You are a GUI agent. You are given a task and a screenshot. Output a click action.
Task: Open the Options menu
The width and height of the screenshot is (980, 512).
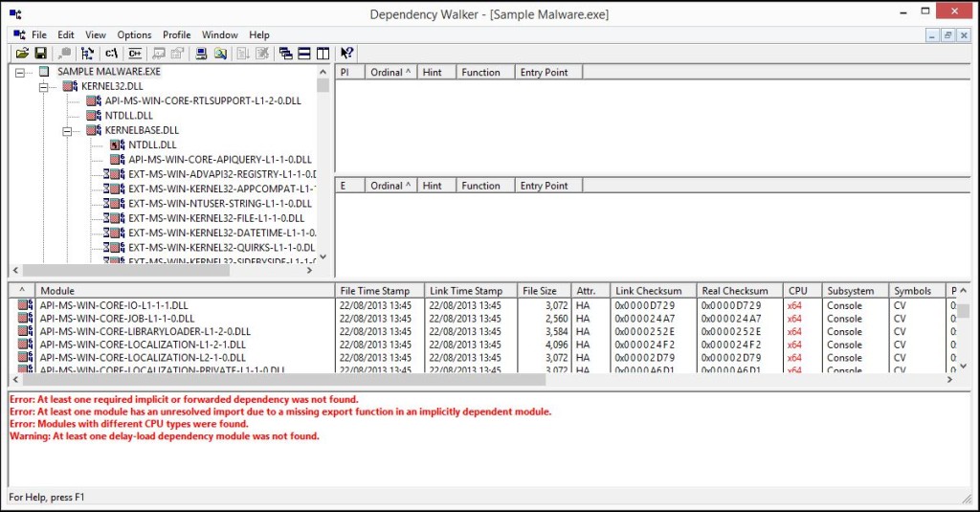134,35
